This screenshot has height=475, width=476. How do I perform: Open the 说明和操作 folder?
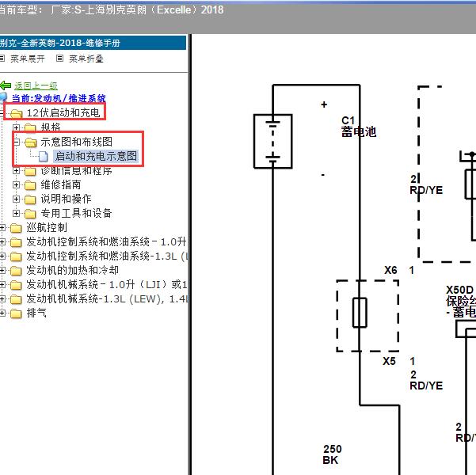coord(67,199)
